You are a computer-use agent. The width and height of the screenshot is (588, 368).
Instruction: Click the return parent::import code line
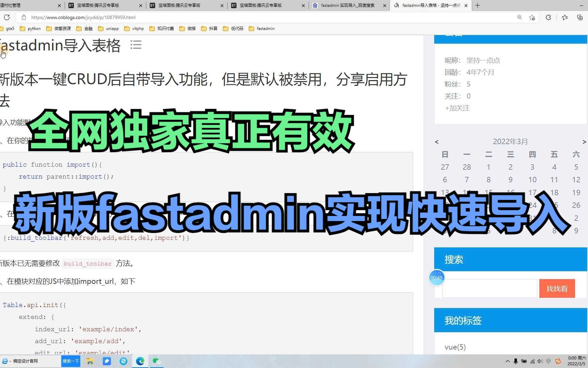[x=66, y=177]
